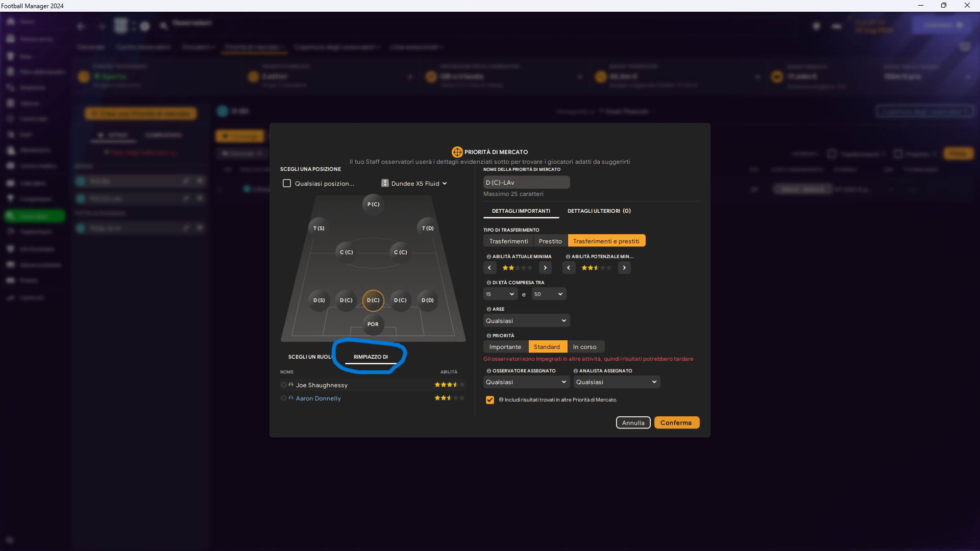
Task: Expand the Analista assegnato dropdown
Action: point(616,382)
